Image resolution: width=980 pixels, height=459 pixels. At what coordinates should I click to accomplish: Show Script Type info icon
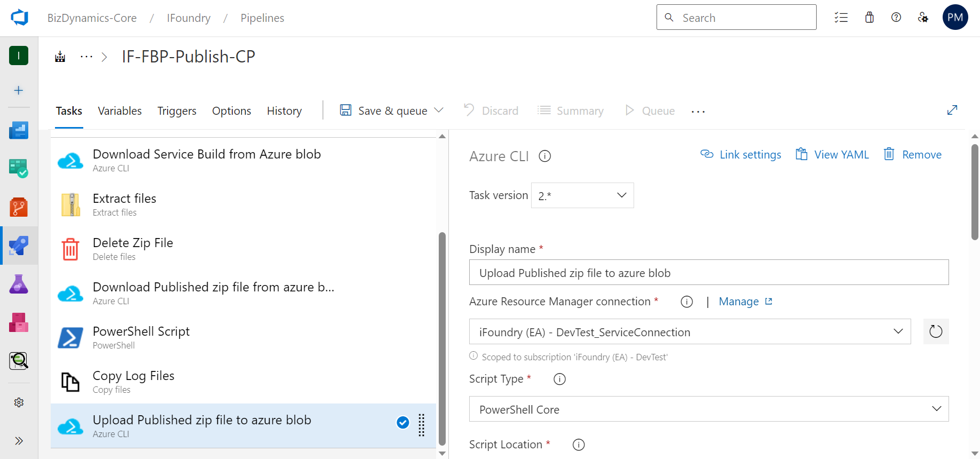coord(559,379)
